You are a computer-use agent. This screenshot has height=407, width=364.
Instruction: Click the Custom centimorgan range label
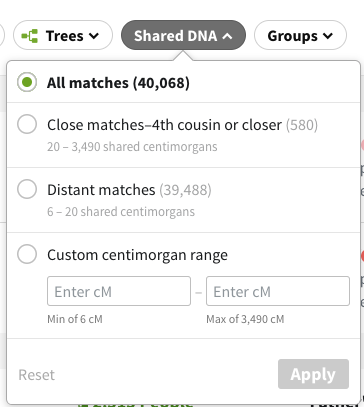pos(137,255)
